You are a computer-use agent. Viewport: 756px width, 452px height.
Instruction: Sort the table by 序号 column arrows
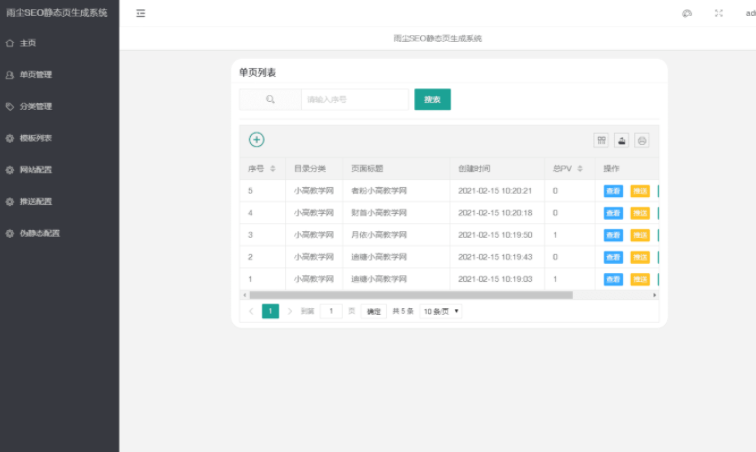(273, 168)
